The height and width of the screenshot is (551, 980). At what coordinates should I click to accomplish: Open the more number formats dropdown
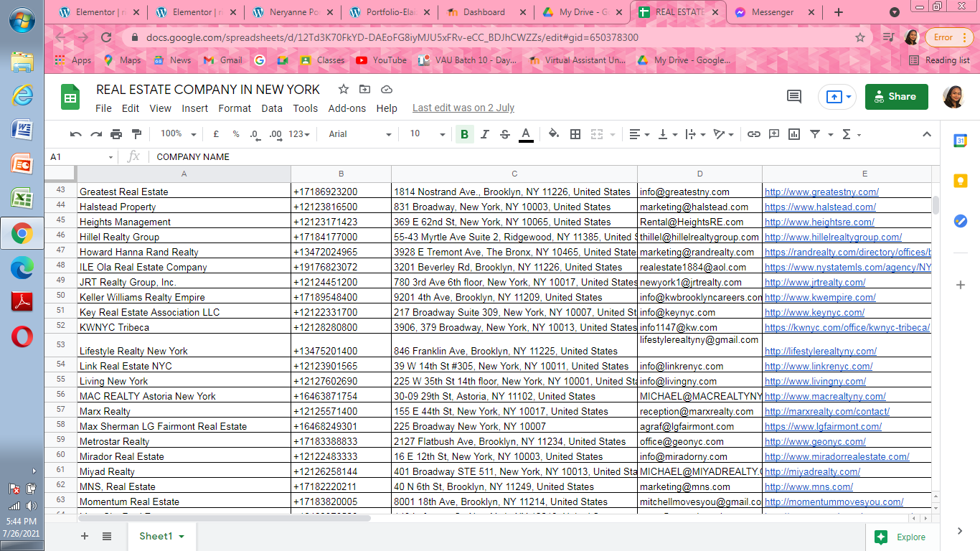pos(298,134)
